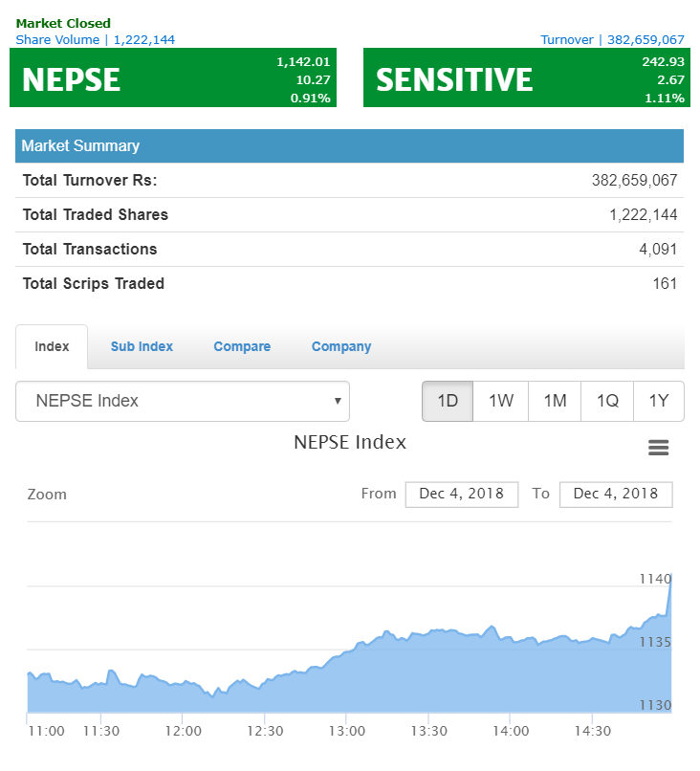Click the green NEPSE index banner
The height and width of the screenshot is (771, 700).
(173, 77)
